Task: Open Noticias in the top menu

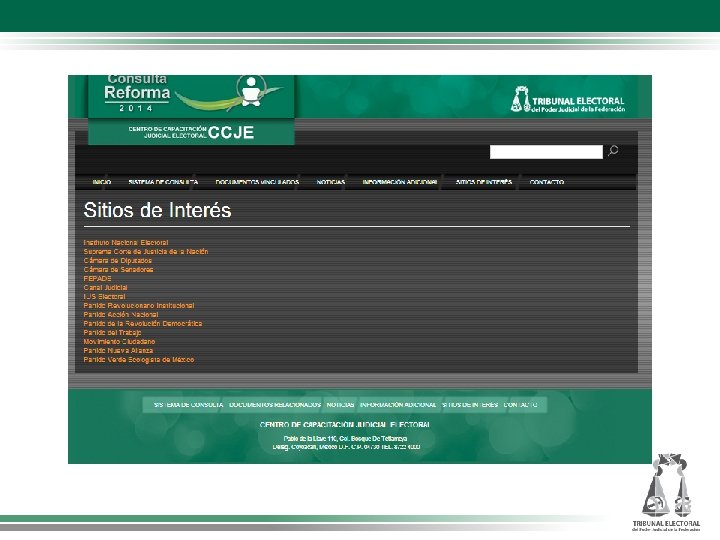Action: 331,182
